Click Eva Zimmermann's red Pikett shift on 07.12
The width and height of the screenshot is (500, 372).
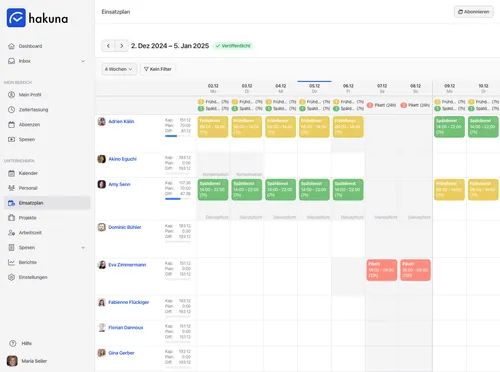(382, 270)
